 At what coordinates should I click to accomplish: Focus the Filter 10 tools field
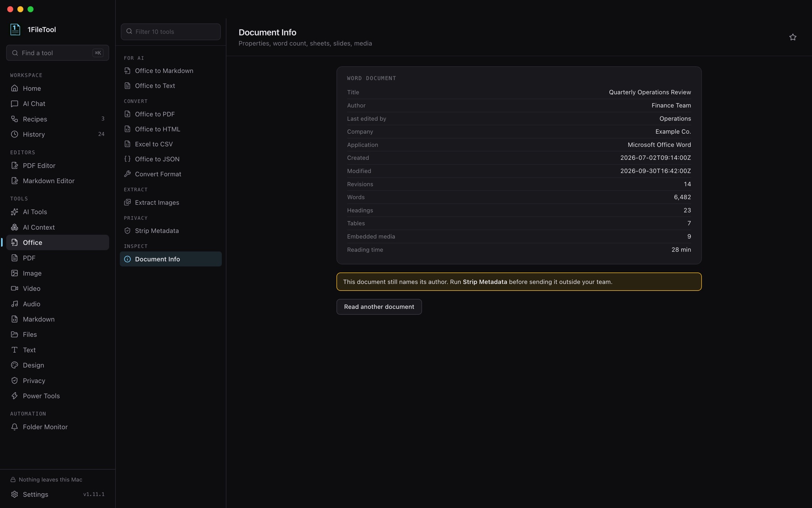tap(170, 32)
